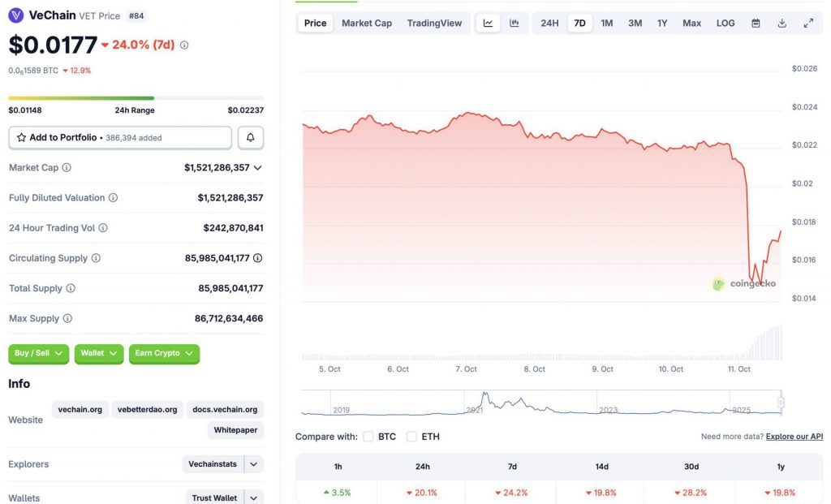Enable BTC comparison checkbox
This screenshot has height=504, width=831.
[x=368, y=437]
